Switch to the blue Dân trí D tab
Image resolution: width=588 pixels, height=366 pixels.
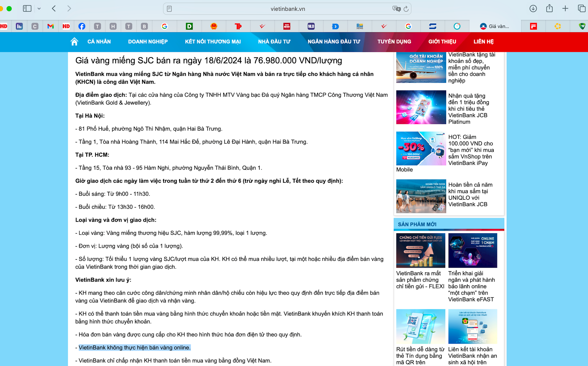[335, 26]
